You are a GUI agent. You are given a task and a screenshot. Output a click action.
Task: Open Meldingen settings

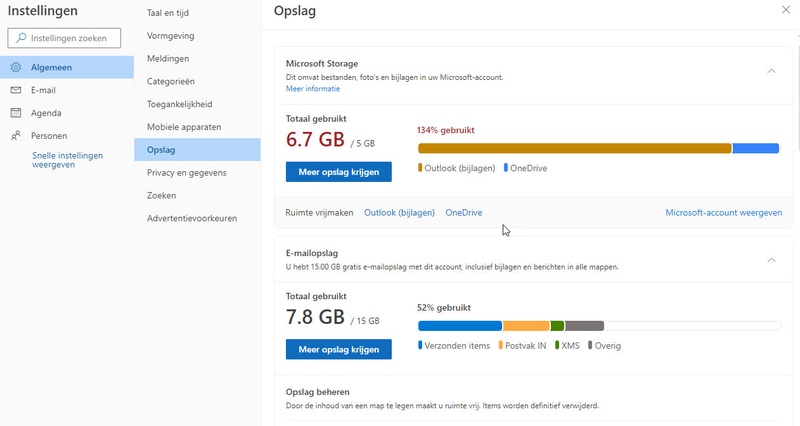click(168, 59)
